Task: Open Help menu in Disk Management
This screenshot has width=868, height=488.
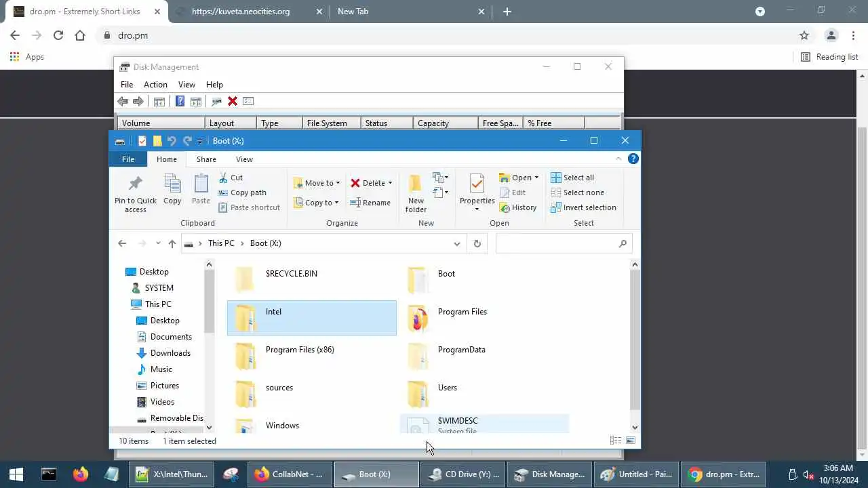Action: pos(214,85)
